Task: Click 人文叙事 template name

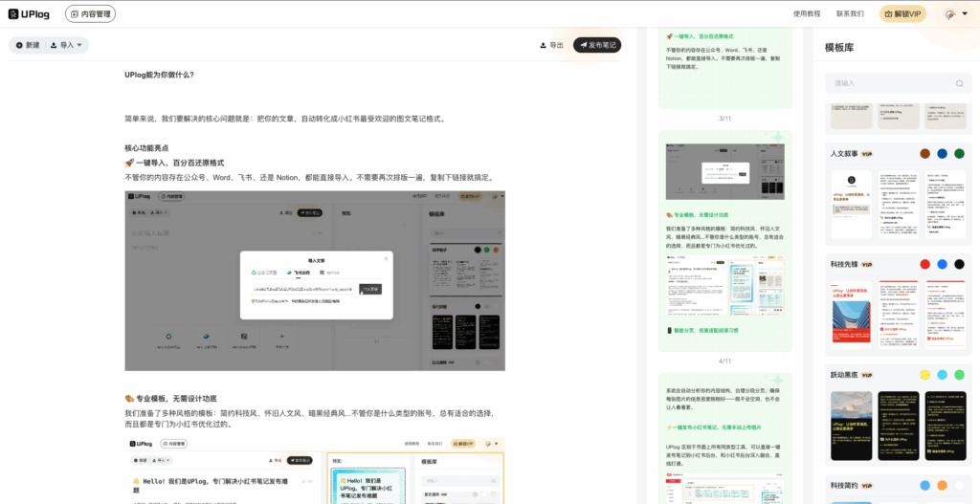Action: click(844, 154)
